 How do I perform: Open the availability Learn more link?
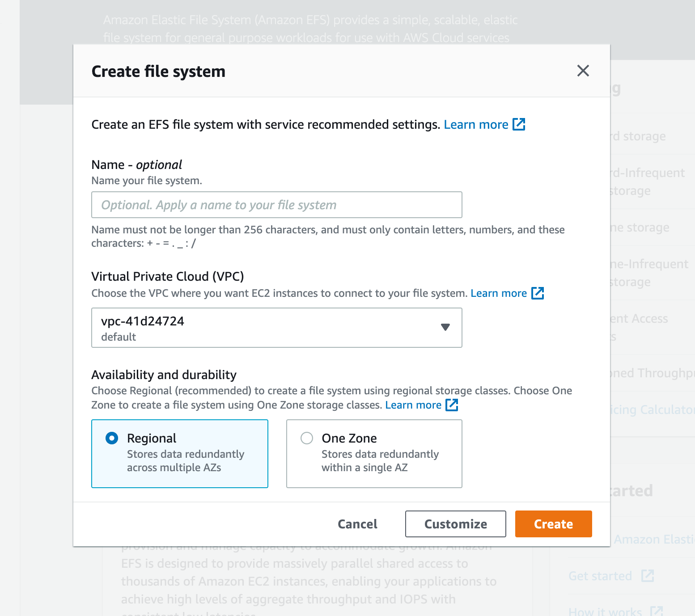point(413,405)
